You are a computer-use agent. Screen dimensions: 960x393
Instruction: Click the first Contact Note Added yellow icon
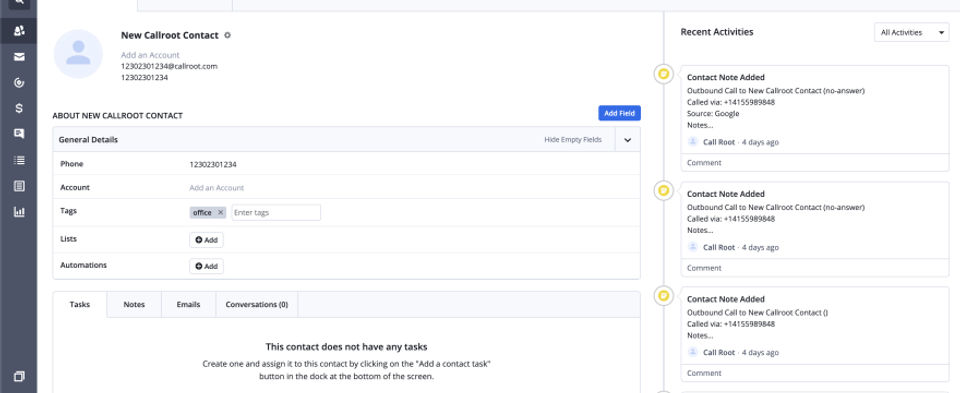click(x=663, y=74)
